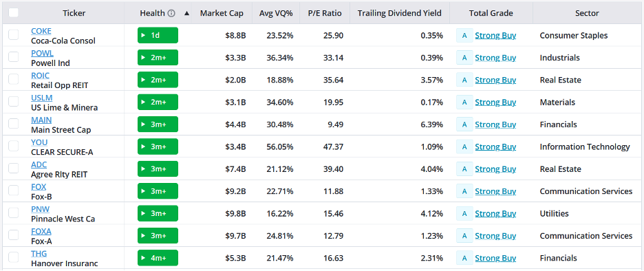Sort by Trailing Dividend Yield header

(x=399, y=13)
